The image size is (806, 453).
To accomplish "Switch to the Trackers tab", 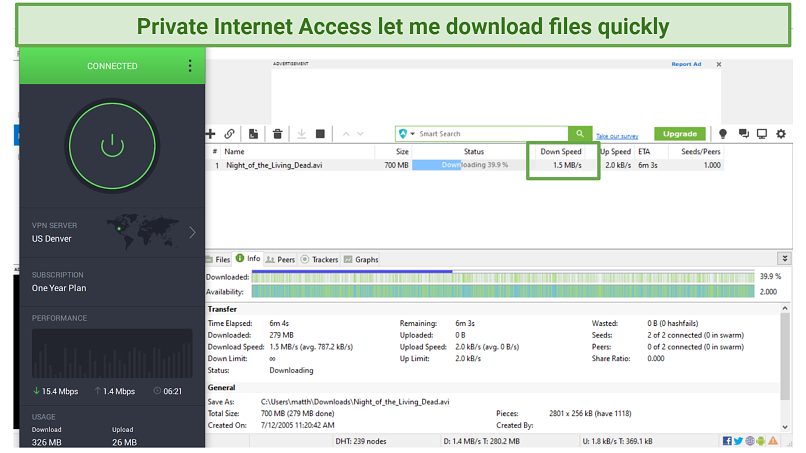I will (320, 259).
